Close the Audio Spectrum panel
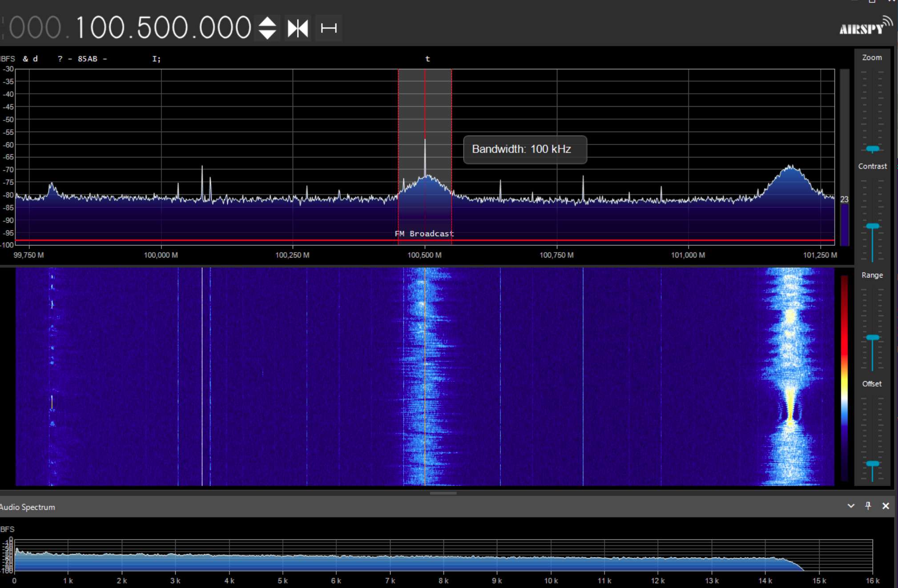This screenshot has width=898, height=588. [x=886, y=506]
